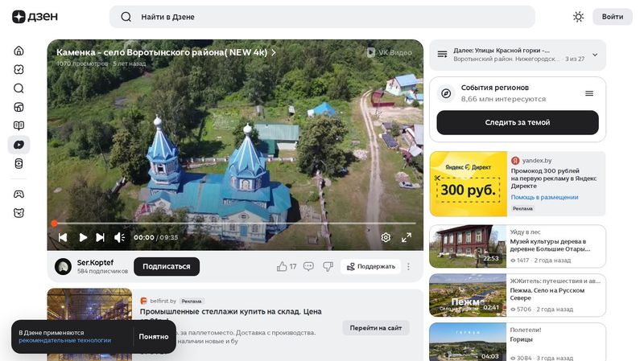Open the События регионов hamburger menu
The image size is (644, 361).
click(588, 93)
